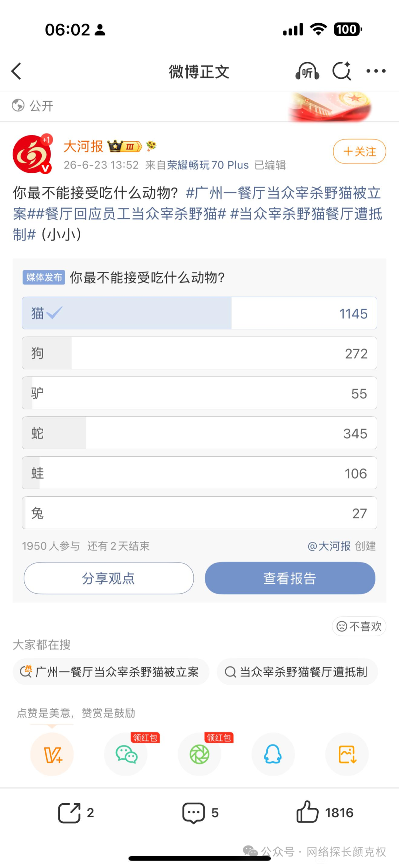Share via WeChat icon
This screenshot has height=868, width=399.
click(126, 754)
